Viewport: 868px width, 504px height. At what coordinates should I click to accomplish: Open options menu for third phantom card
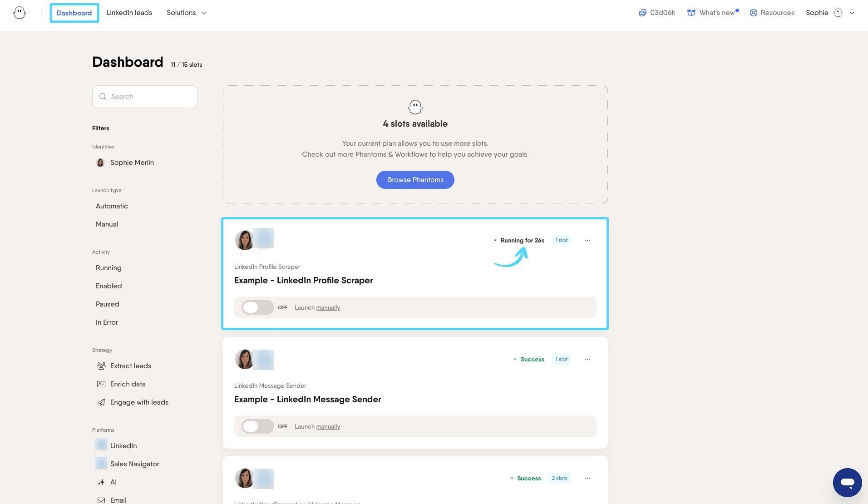click(x=587, y=478)
